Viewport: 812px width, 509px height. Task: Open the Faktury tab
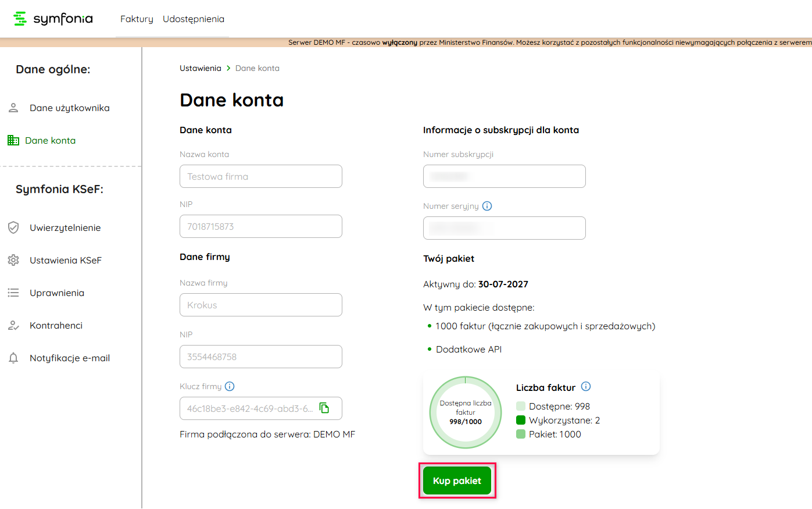[x=137, y=19]
